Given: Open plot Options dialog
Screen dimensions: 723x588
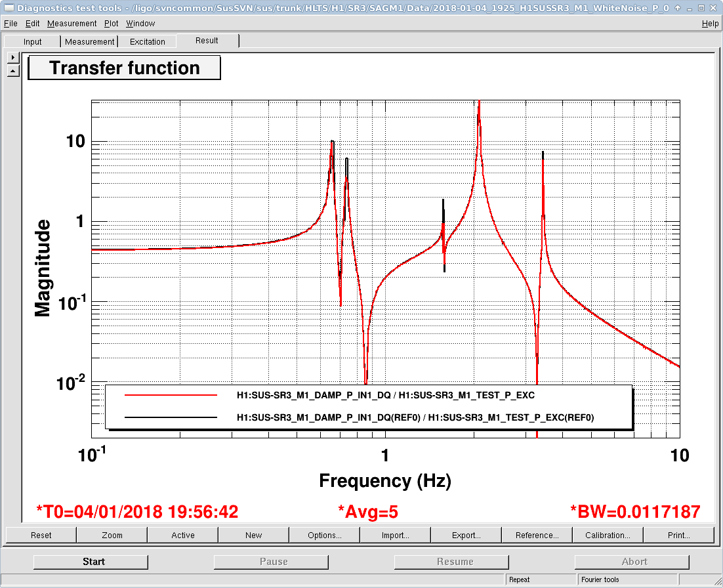Looking at the screenshot, I should pos(325,535).
